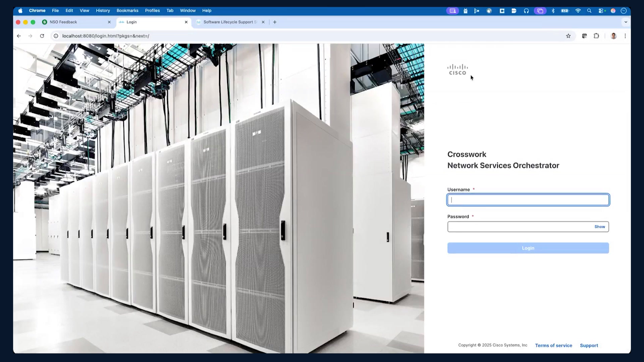Open Control Center in menu bar

pos(602,11)
